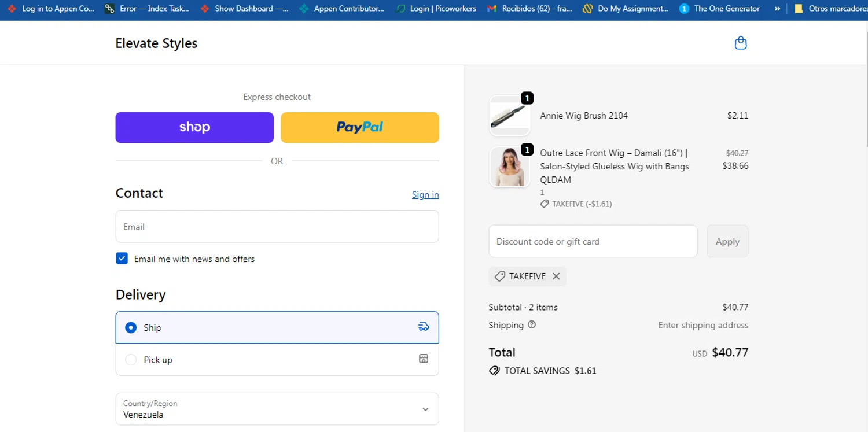Open the Country/Region dropdown
Viewport: 868px width, 432px height.
pyautogui.click(x=277, y=409)
